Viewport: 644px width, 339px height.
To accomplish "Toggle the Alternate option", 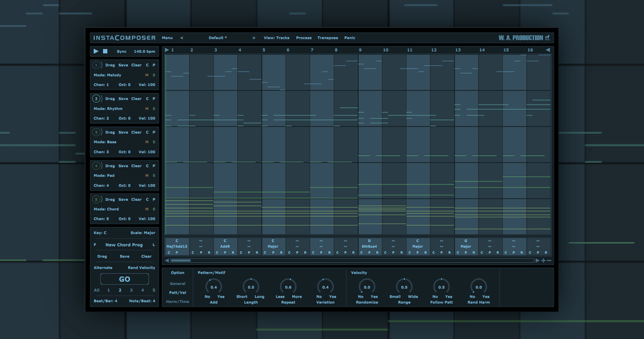I will pyautogui.click(x=103, y=268).
